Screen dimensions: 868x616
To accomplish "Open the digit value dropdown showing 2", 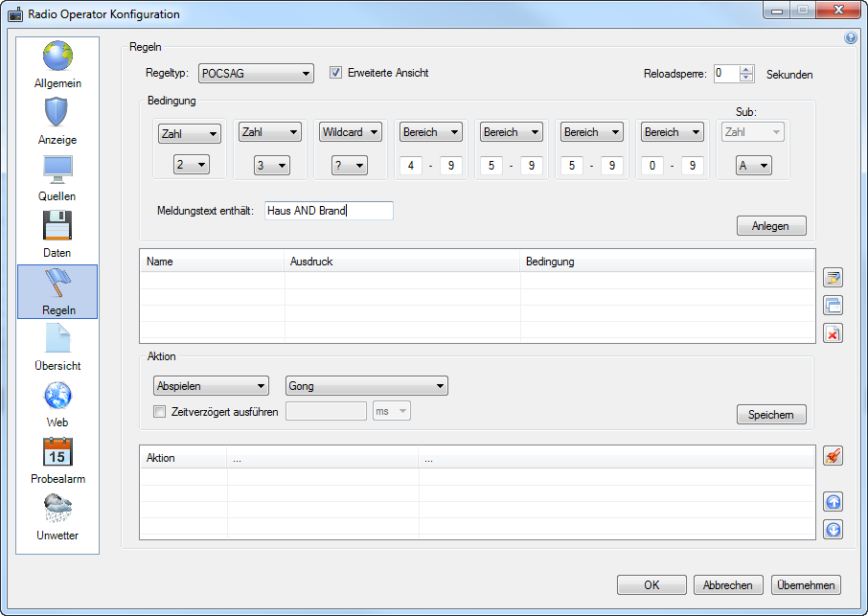I will tap(191, 165).
